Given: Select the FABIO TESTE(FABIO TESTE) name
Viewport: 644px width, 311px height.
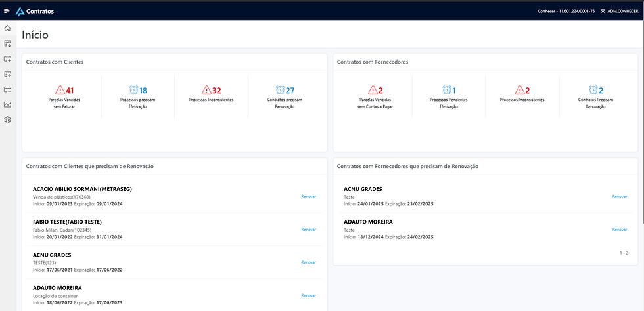Looking at the screenshot, I should tap(67, 222).
